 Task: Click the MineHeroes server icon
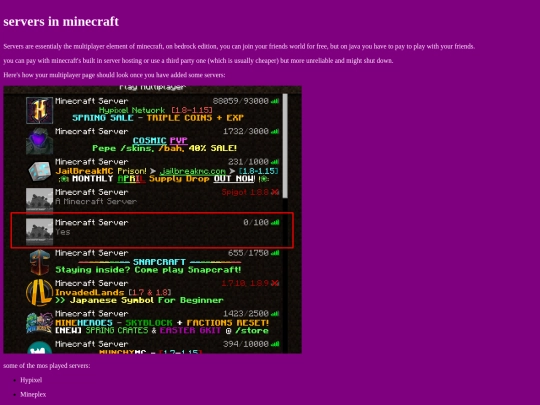[40, 323]
